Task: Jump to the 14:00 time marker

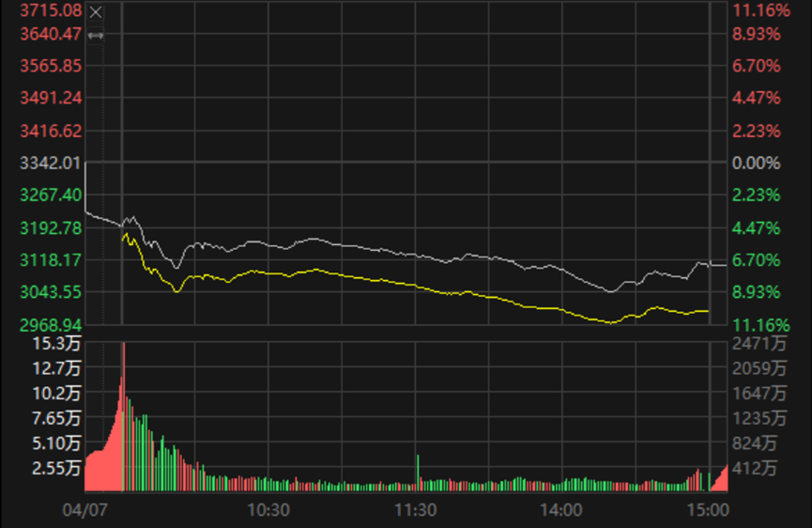Action: 561,508
